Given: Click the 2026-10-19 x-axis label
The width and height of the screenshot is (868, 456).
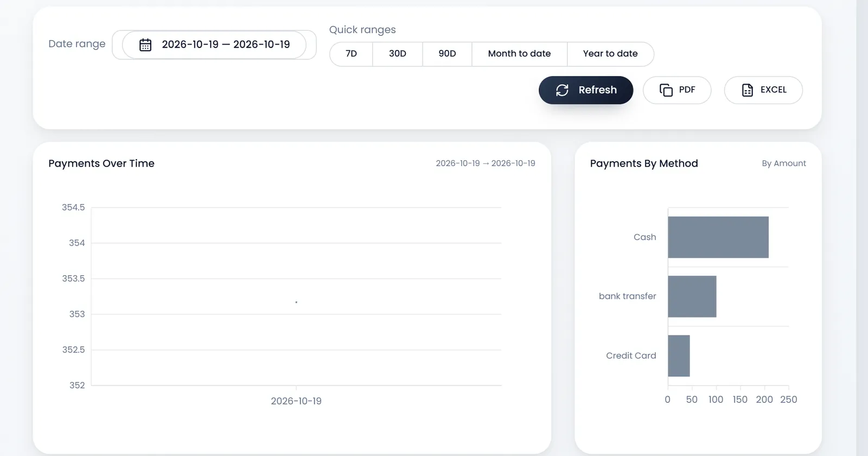Looking at the screenshot, I should [296, 401].
